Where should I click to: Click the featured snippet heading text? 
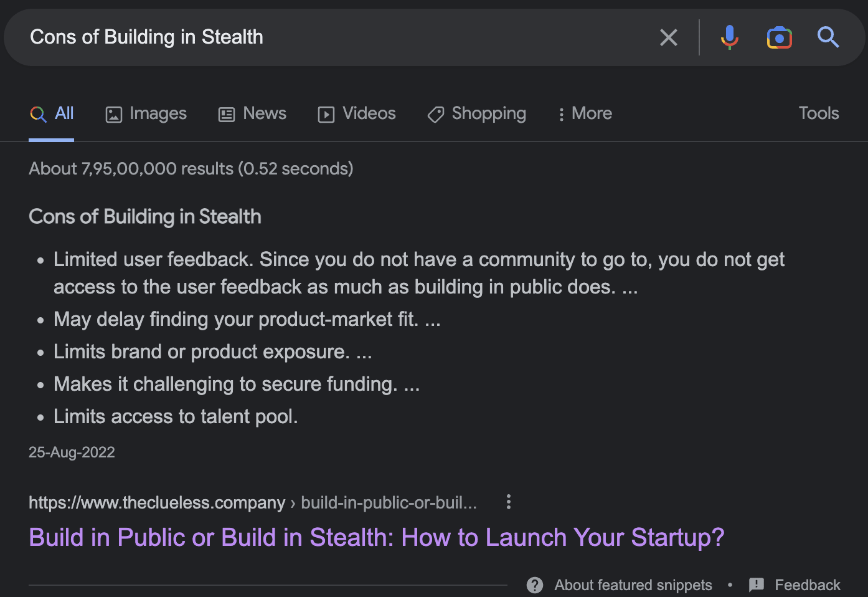(145, 217)
